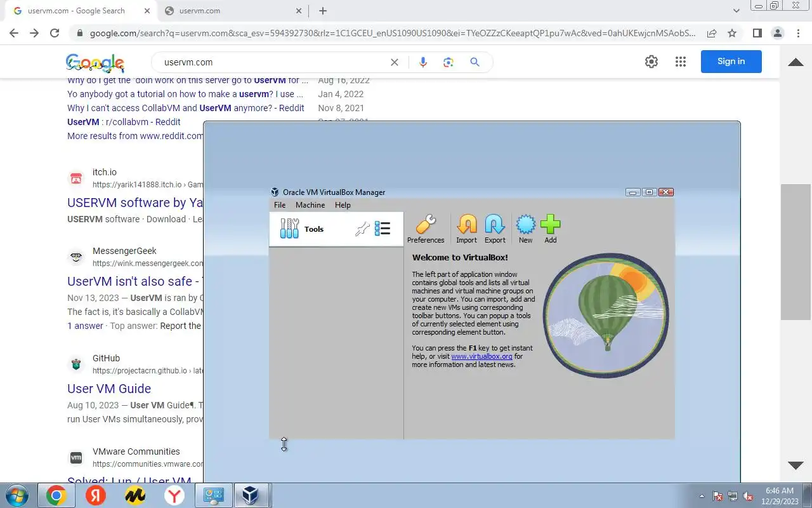
Task: Share this page icon in address bar
Action: (x=712, y=33)
